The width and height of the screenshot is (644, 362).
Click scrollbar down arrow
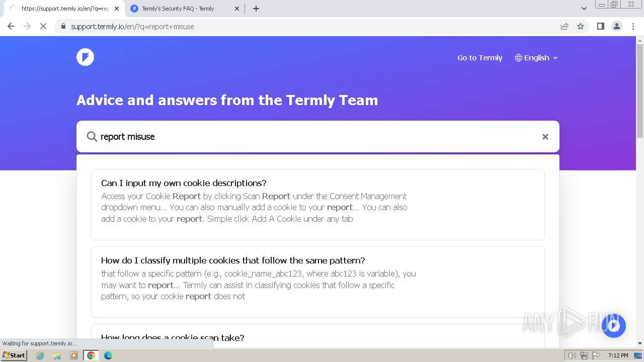point(640,343)
